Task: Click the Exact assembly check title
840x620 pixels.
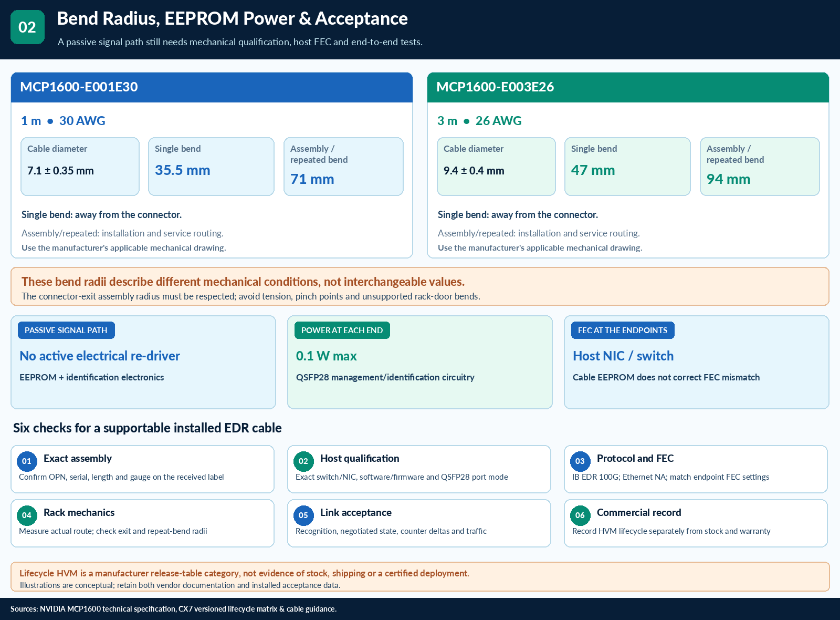Action: [x=78, y=459]
